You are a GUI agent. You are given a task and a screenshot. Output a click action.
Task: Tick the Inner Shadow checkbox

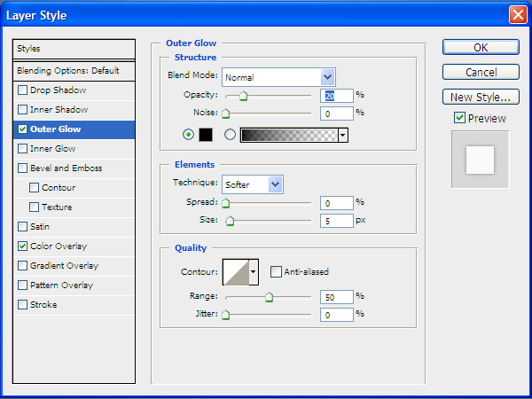22,110
